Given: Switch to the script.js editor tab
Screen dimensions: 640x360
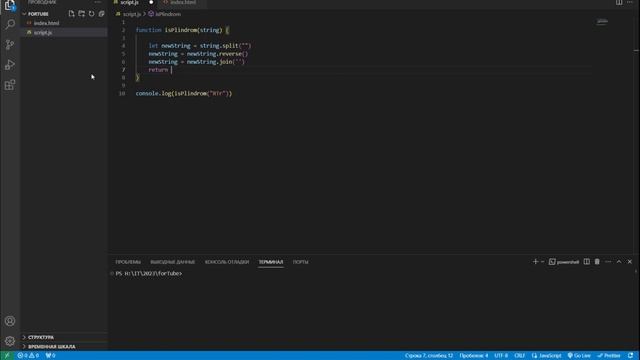Looking at the screenshot, I should coord(130,2).
